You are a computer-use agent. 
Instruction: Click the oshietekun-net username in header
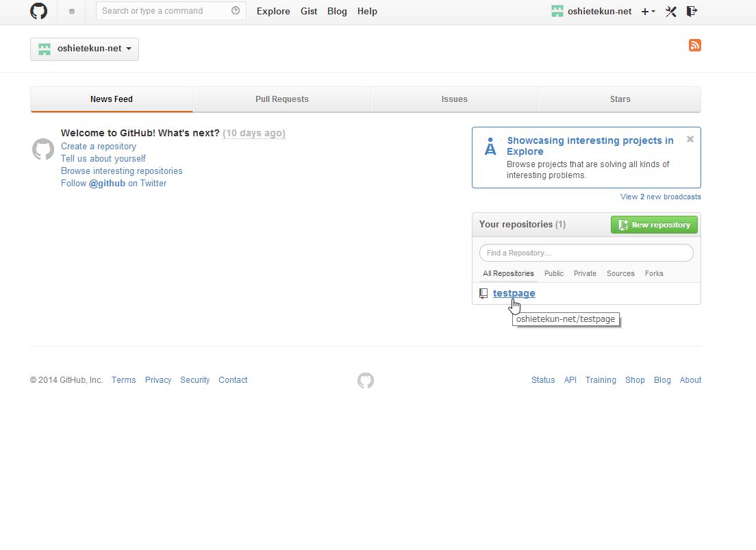tap(599, 11)
